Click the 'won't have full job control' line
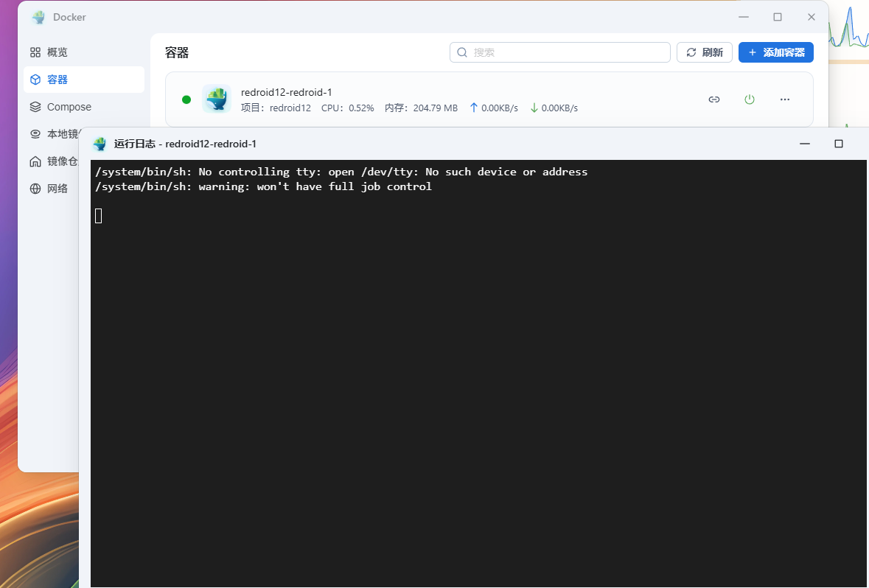The width and height of the screenshot is (869, 588). 263,186
